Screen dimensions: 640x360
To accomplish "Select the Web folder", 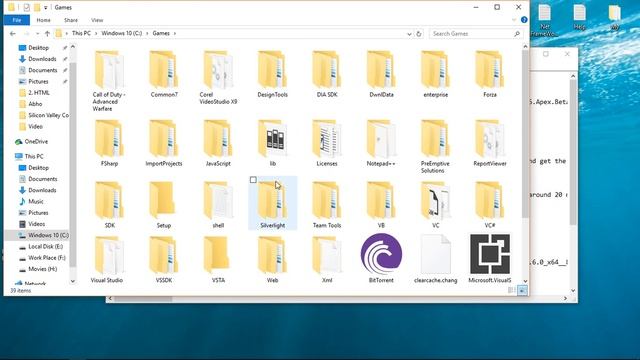I will point(272,259).
